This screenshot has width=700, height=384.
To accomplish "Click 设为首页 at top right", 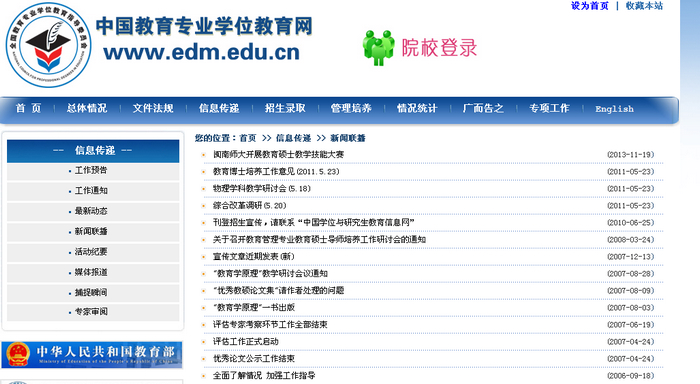I will 590,6.
